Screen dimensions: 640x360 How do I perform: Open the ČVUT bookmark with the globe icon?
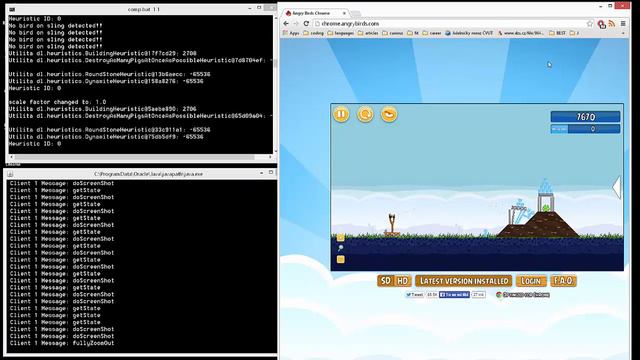click(x=469, y=33)
